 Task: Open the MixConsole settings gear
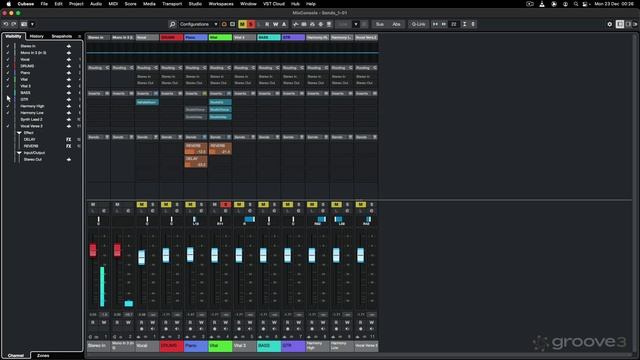coord(610,24)
